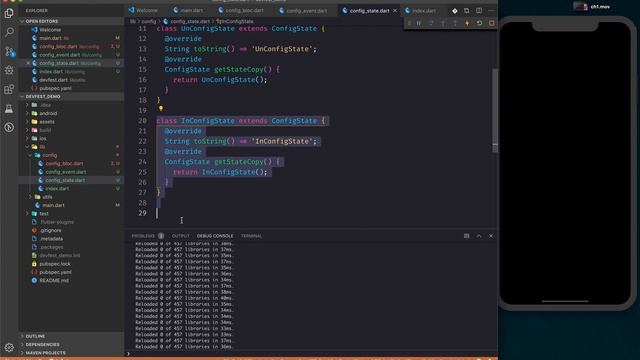640x360 pixels.
Task: Click the config breadcrumb in editor path
Action: coord(149,21)
